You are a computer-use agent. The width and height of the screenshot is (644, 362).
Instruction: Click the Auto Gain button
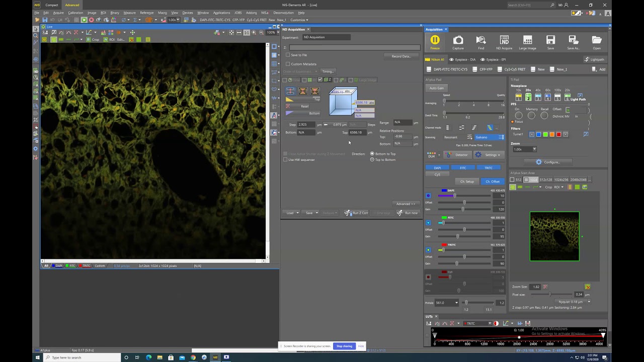pyautogui.click(x=437, y=88)
